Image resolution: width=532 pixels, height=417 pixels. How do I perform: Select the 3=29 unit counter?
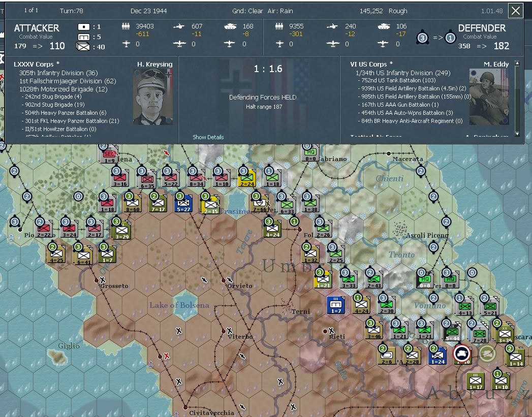point(121,231)
